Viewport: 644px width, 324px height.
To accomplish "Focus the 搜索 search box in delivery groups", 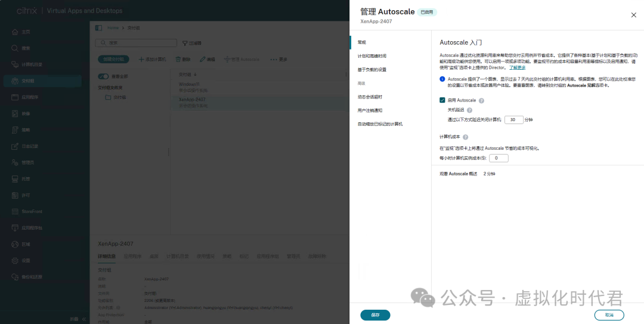I will coord(136,43).
